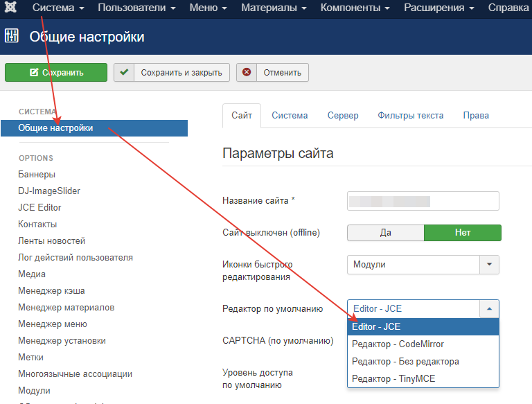Image resolution: width=532 pixels, height=404 pixels.
Task: Click the Joomla logo icon
Action: click(12, 9)
